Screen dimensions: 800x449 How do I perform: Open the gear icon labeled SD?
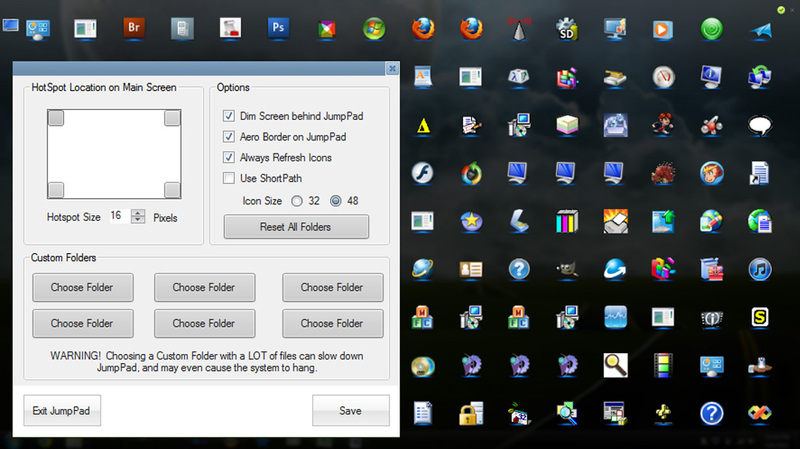tap(566, 29)
